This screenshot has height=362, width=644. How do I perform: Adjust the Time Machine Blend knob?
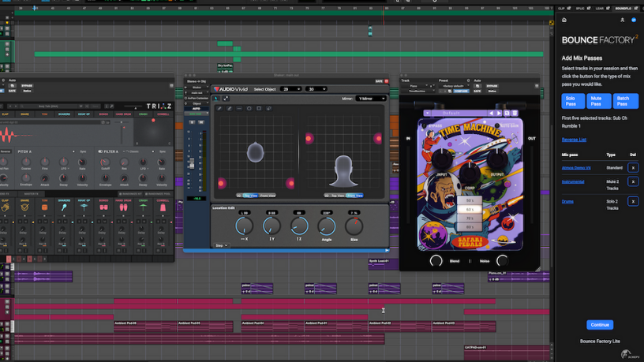(x=436, y=260)
